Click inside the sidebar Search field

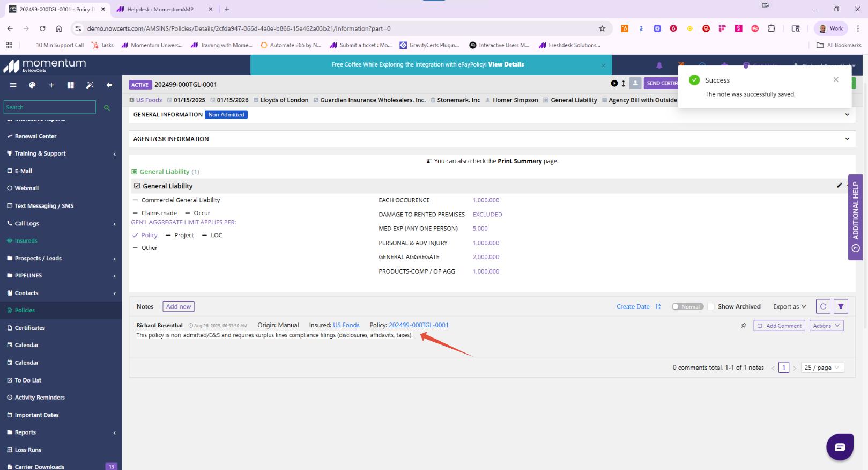click(50, 107)
